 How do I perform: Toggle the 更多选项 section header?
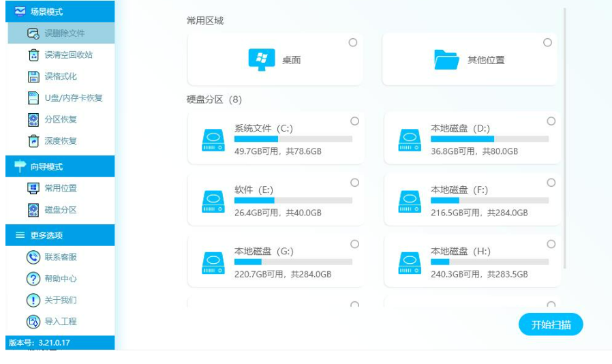pos(60,235)
